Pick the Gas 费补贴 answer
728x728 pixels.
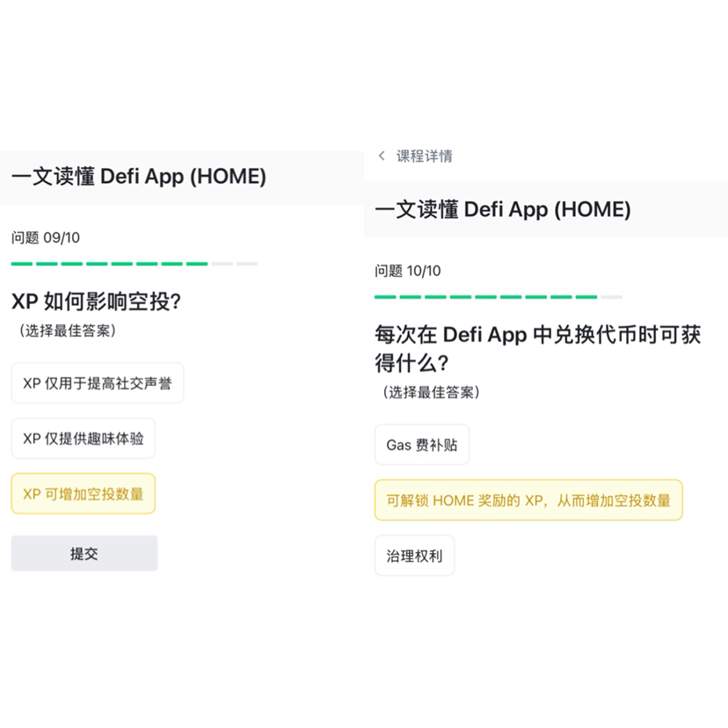point(421,445)
